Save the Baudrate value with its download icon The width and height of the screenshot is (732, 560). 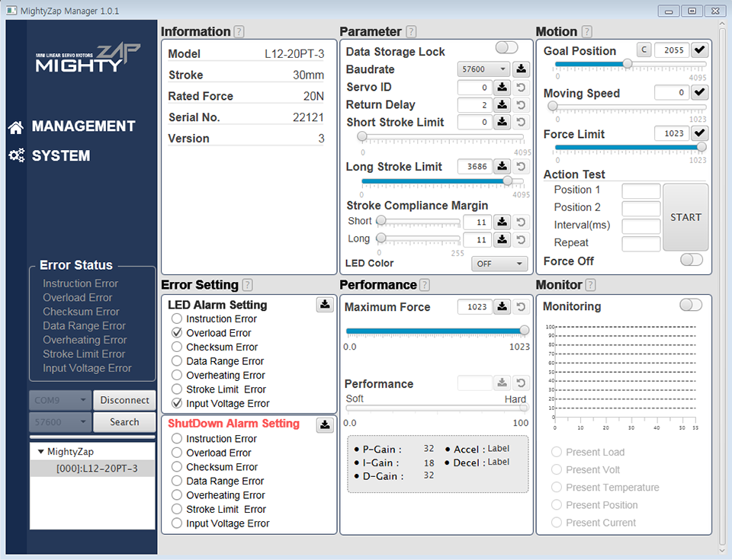pyautogui.click(x=521, y=69)
